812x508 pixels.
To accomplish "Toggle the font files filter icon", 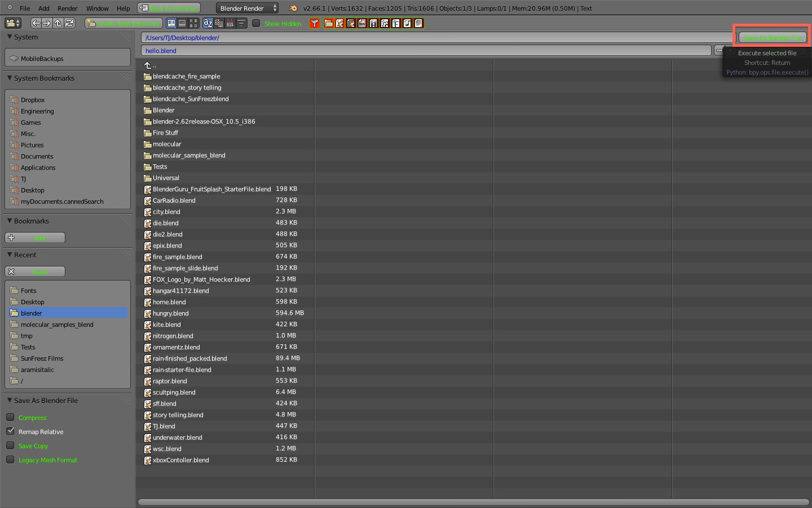I will point(396,23).
